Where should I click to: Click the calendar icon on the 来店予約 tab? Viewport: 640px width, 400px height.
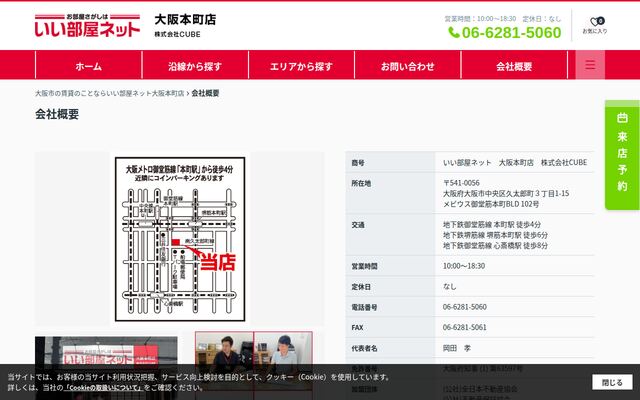622,118
